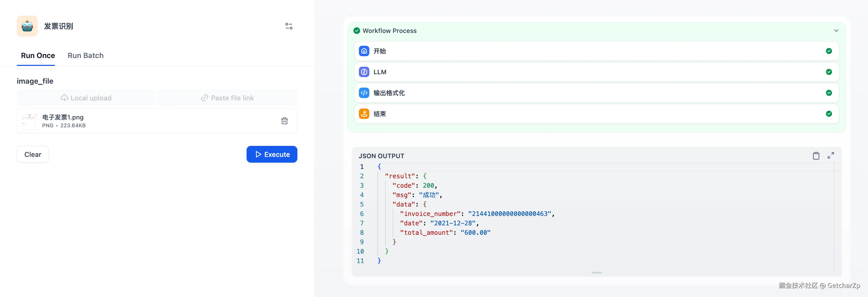The image size is (868, 297).
Task: Click the 结束 end node icon
Action: pos(364,113)
